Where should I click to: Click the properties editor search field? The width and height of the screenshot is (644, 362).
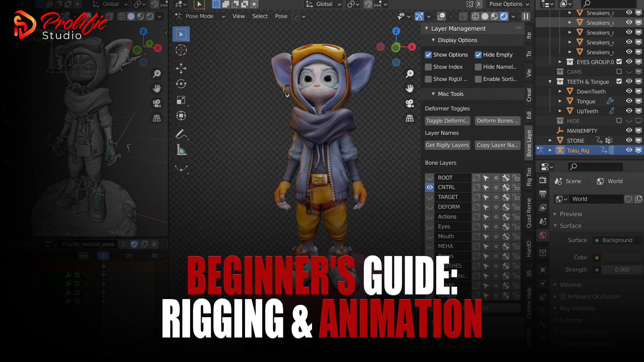pyautogui.click(x=595, y=166)
